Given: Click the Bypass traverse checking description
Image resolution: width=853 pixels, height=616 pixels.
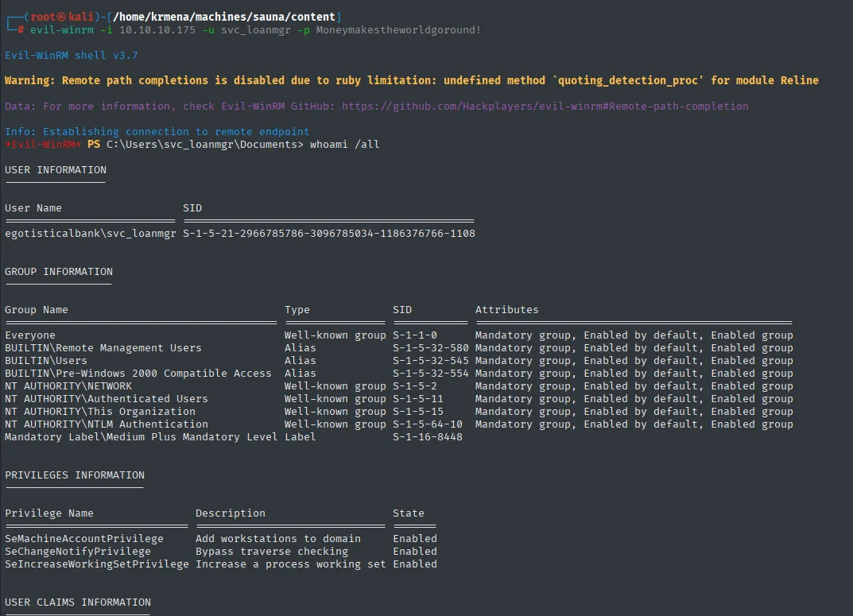Looking at the screenshot, I should [x=271, y=552].
